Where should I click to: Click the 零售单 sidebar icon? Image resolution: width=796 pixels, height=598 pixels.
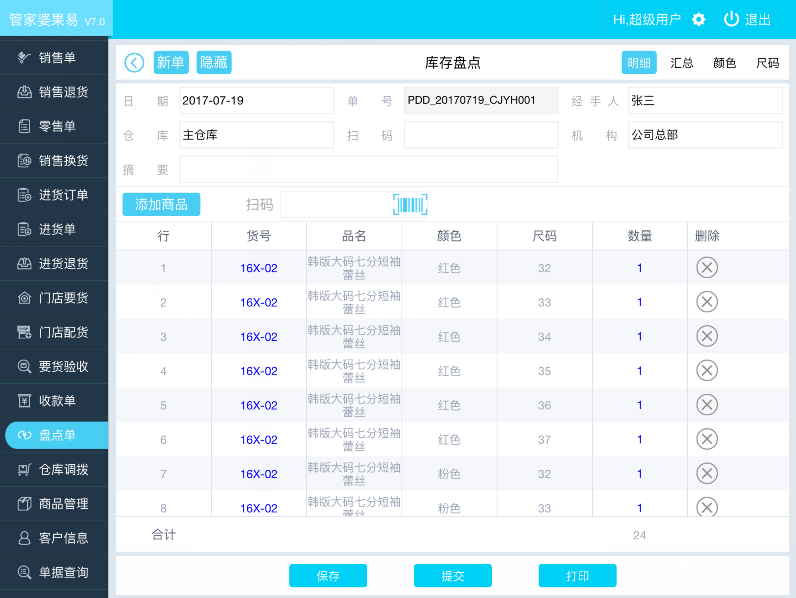click(24, 126)
